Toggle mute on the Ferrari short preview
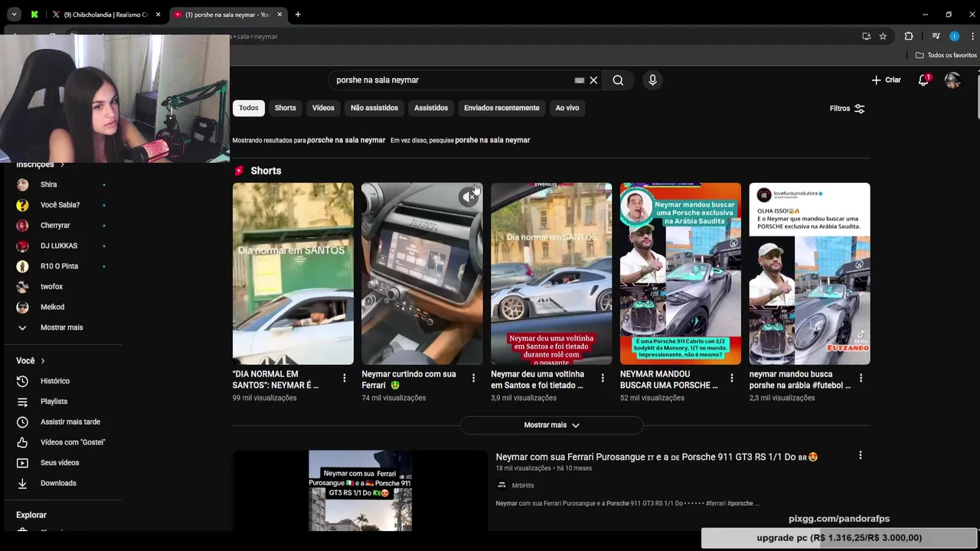980x551 pixels. click(x=468, y=197)
